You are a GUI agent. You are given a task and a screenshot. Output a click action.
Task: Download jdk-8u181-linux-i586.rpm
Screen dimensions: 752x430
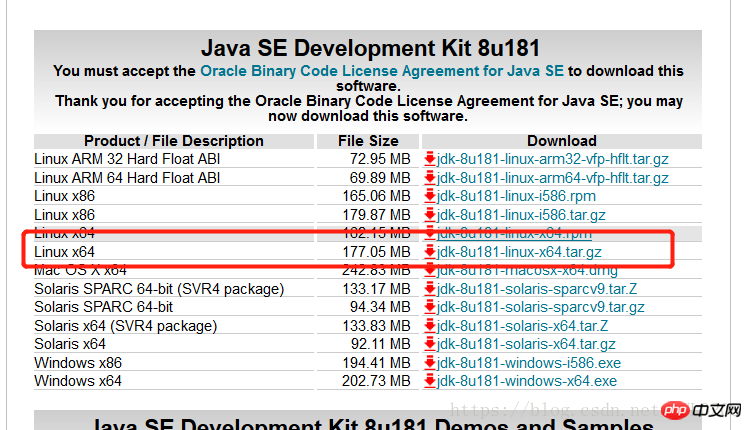pyautogui.click(x=516, y=196)
